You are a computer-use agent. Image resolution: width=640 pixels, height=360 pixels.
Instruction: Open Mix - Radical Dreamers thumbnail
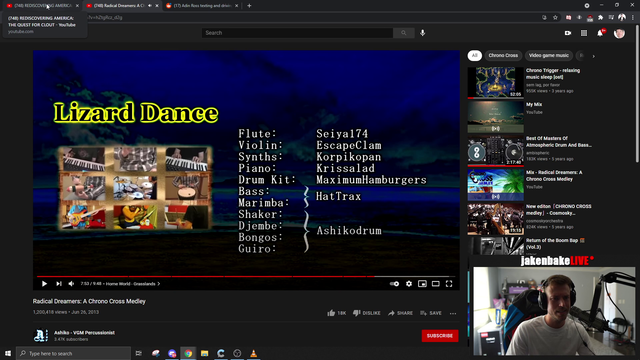[496, 185]
